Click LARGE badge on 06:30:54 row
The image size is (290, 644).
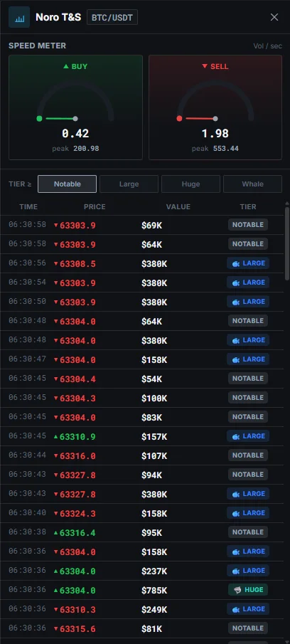point(248,283)
